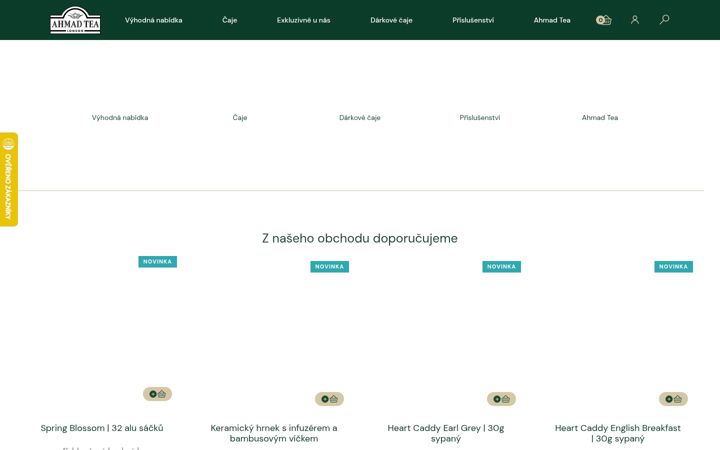The height and width of the screenshot is (450, 720).
Task: Open Exkluzivně u nás menu item
Action: tap(304, 20)
